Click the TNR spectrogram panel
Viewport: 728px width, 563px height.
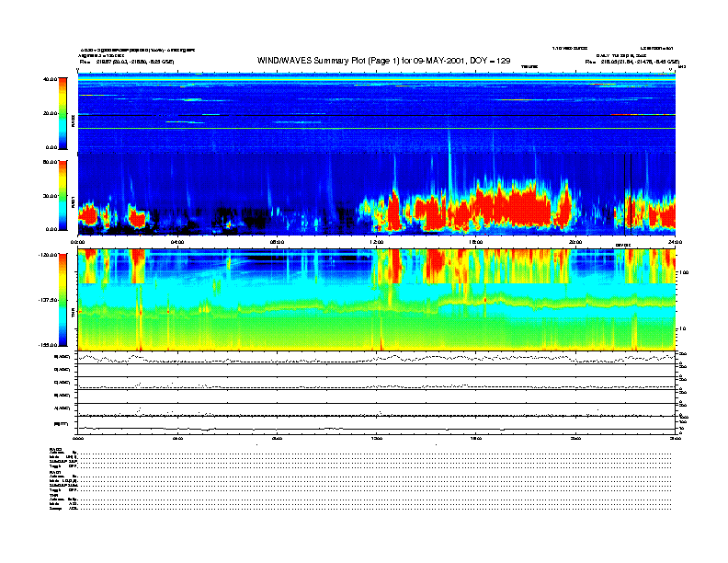(x=377, y=300)
